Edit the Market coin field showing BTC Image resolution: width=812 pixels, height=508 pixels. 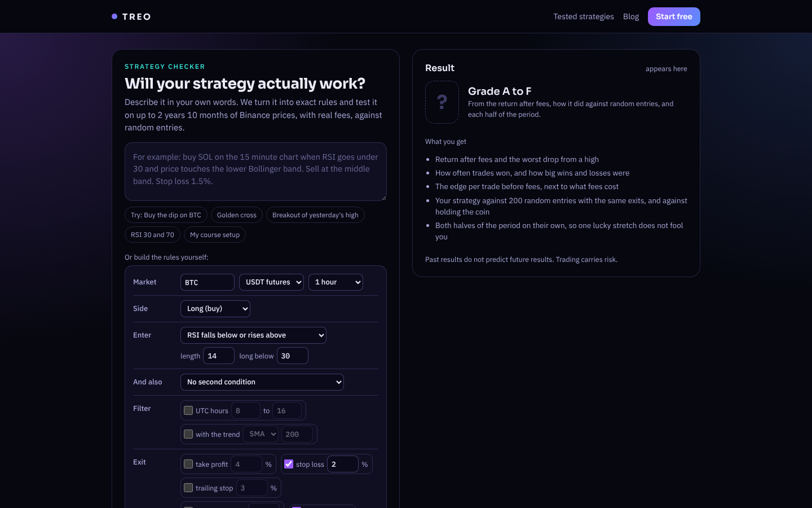coord(208,282)
